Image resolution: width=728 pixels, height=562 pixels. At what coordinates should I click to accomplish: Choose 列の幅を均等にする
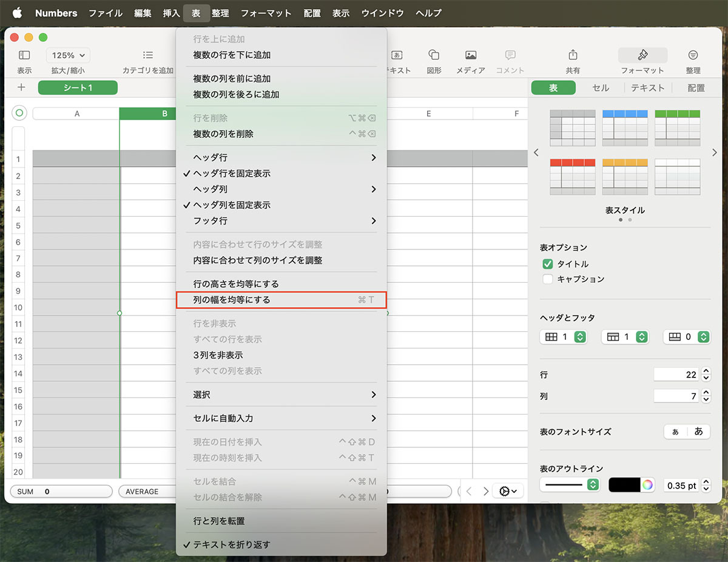pyautogui.click(x=281, y=300)
